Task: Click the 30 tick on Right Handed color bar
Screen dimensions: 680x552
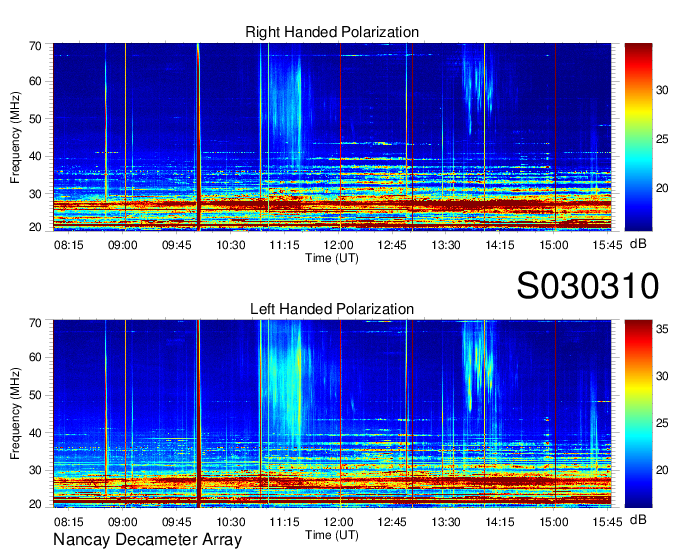Action: [662, 90]
